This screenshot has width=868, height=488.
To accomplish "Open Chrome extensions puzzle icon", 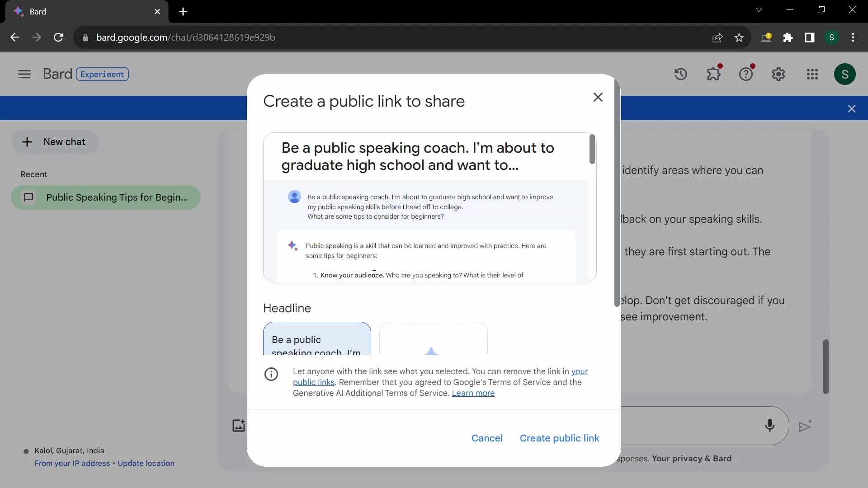I will [x=788, y=38].
